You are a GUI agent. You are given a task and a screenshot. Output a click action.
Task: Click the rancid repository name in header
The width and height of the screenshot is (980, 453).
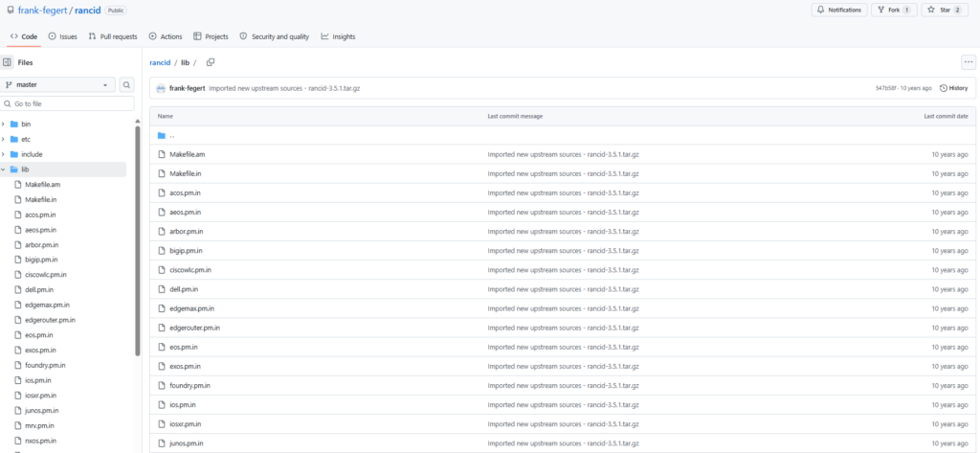click(88, 10)
